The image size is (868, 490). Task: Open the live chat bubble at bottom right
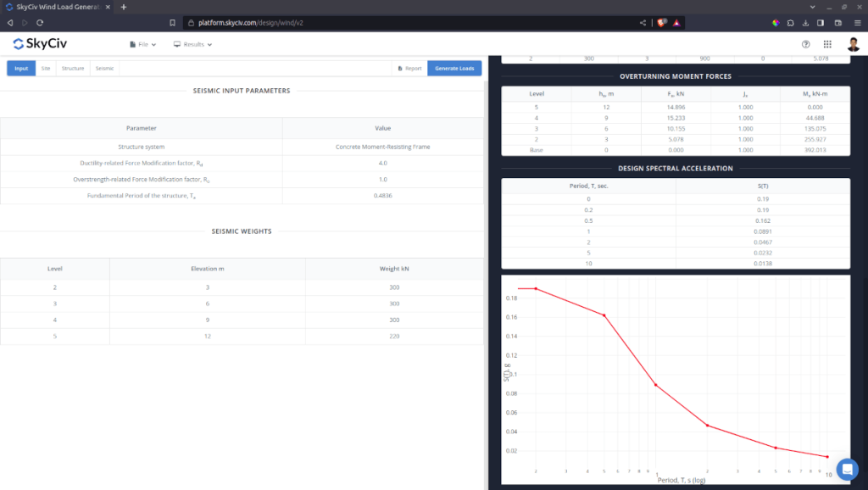click(x=847, y=469)
